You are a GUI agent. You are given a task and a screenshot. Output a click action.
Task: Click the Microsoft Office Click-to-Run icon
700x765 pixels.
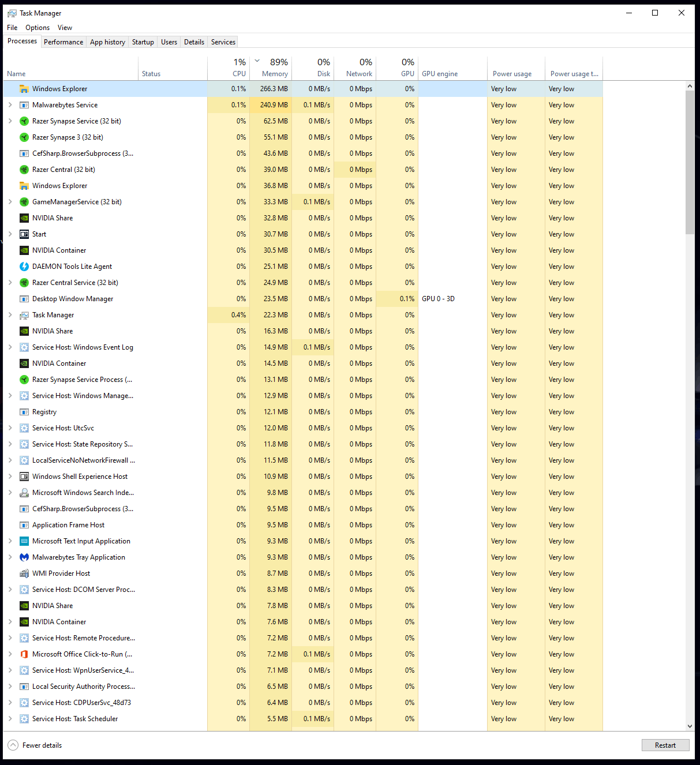coord(24,654)
